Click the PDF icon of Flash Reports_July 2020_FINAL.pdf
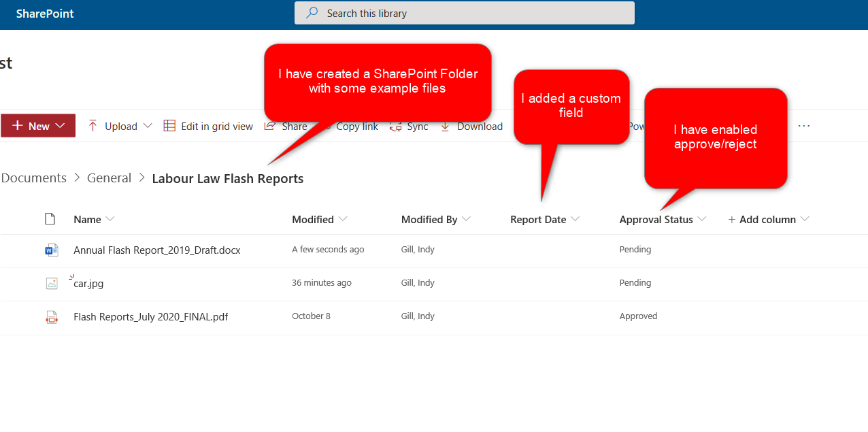The height and width of the screenshot is (432, 868). click(52, 316)
